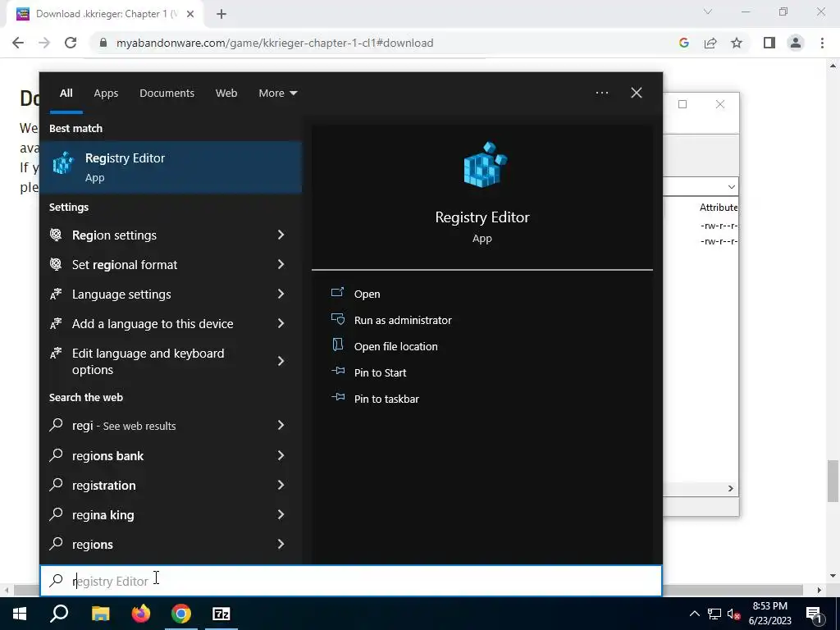Switch to the Documents filter tab
The image size is (840, 630).
(167, 94)
